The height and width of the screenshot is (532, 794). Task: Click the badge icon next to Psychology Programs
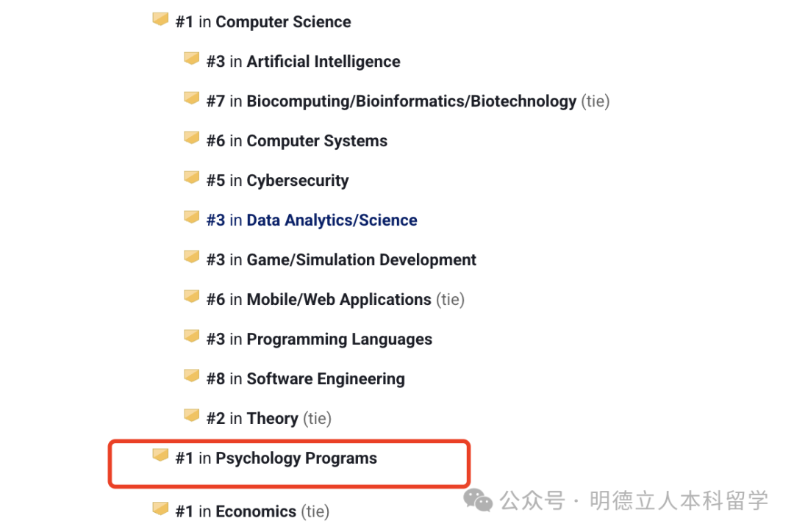click(x=160, y=455)
